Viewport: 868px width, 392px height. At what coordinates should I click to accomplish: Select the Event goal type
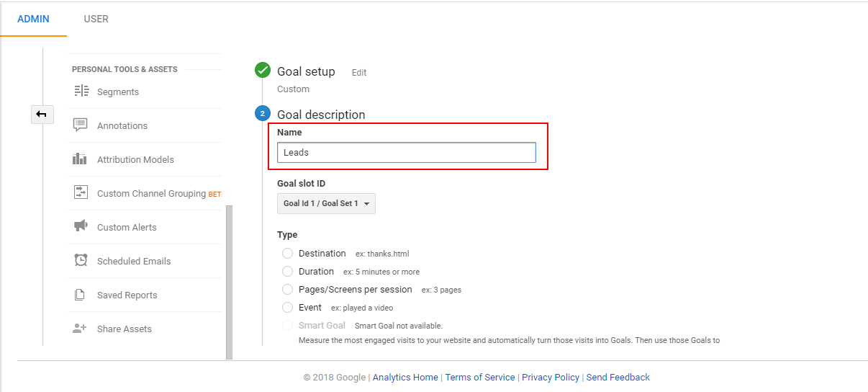(x=288, y=308)
